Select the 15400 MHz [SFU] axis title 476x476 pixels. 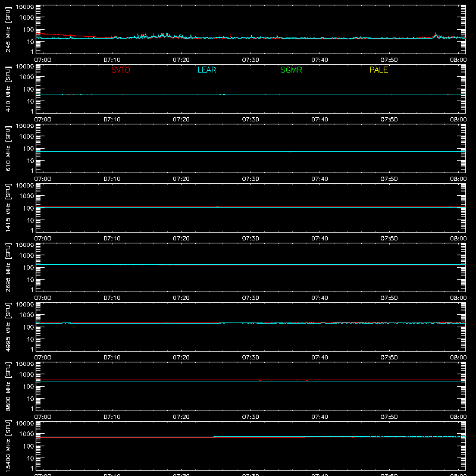pyautogui.click(x=8, y=446)
